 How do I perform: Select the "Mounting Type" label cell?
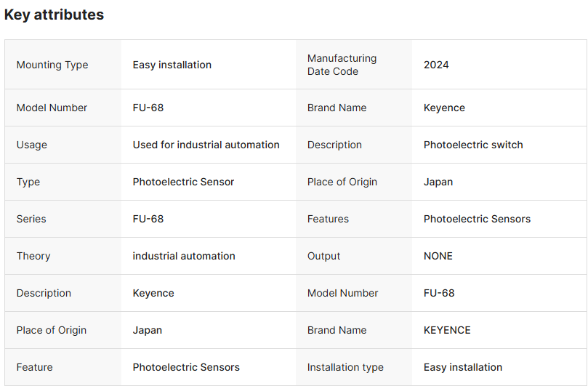pyautogui.click(x=52, y=65)
